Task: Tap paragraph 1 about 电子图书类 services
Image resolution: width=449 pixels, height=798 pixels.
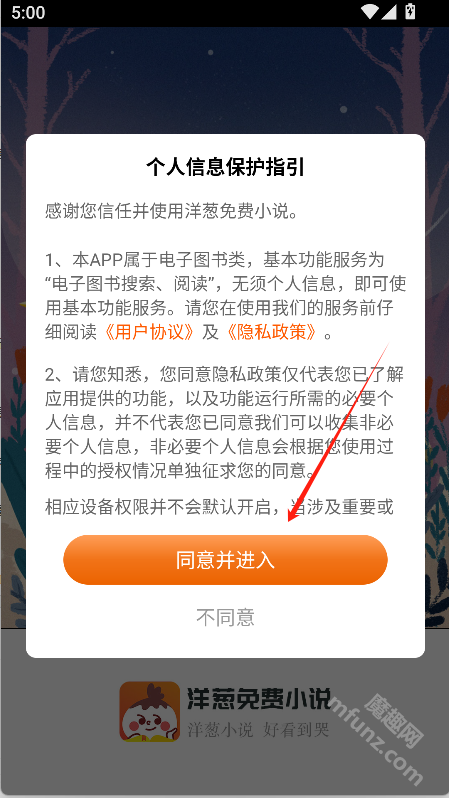Action: (225, 296)
